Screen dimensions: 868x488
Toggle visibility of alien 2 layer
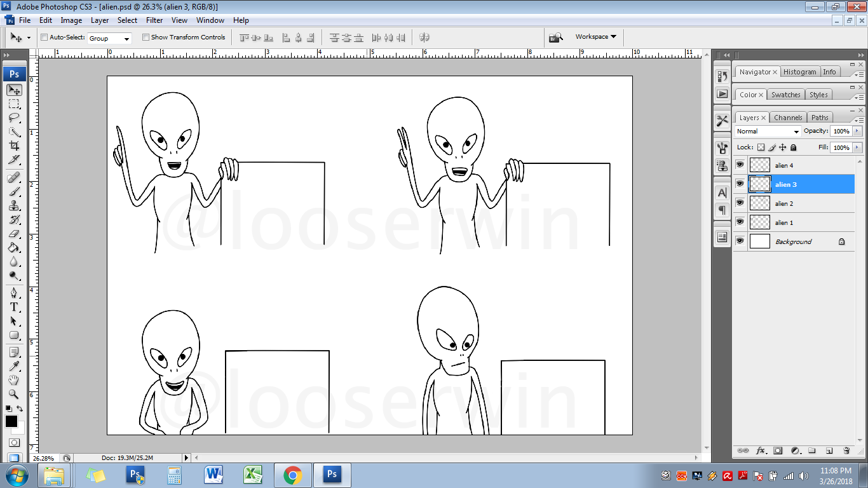coord(740,203)
